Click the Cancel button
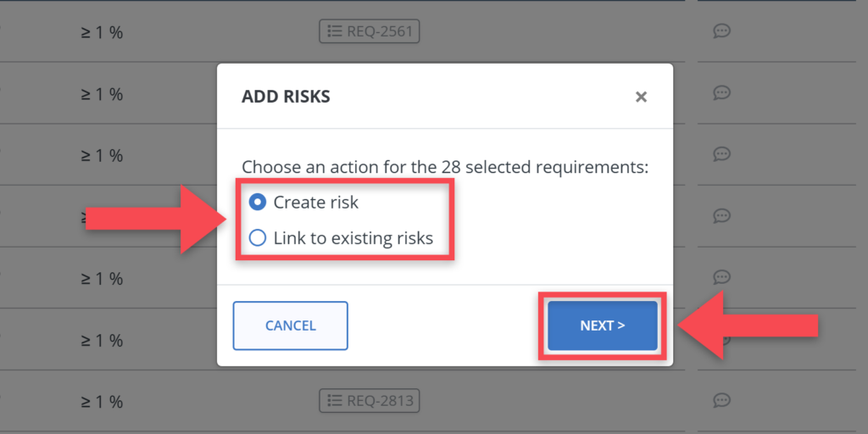The image size is (868, 434). tap(290, 325)
